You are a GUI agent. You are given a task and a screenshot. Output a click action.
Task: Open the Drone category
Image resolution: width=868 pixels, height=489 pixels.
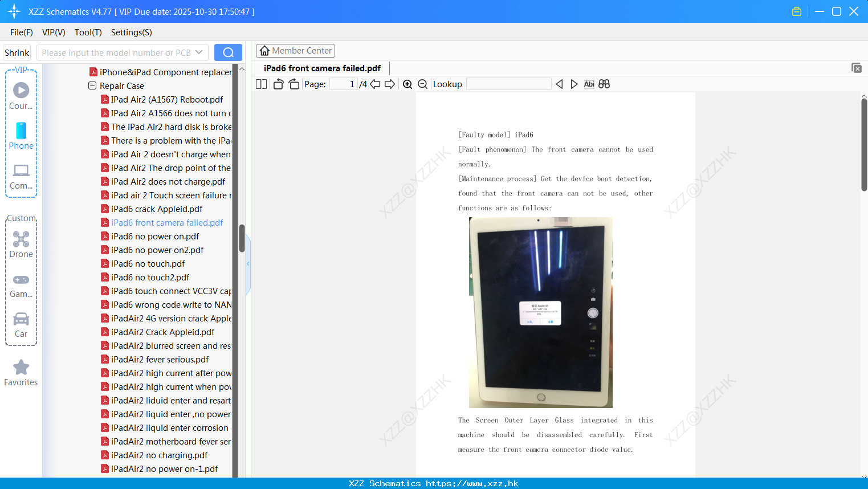click(x=21, y=244)
